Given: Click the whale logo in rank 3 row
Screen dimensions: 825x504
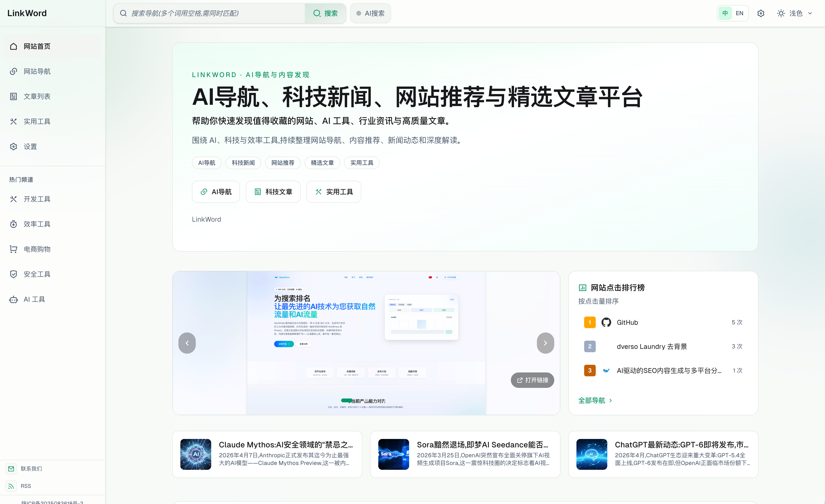Looking at the screenshot, I should tap(606, 371).
